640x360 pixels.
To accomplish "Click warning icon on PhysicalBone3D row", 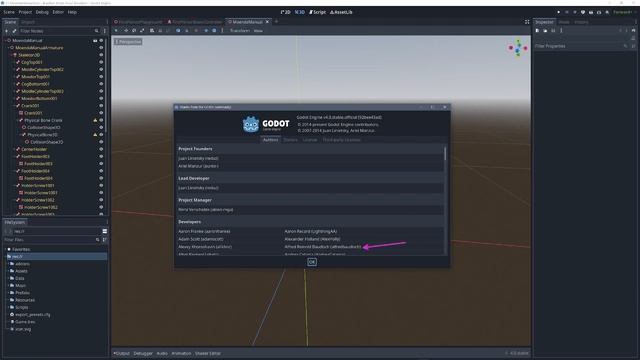I will (x=95, y=135).
